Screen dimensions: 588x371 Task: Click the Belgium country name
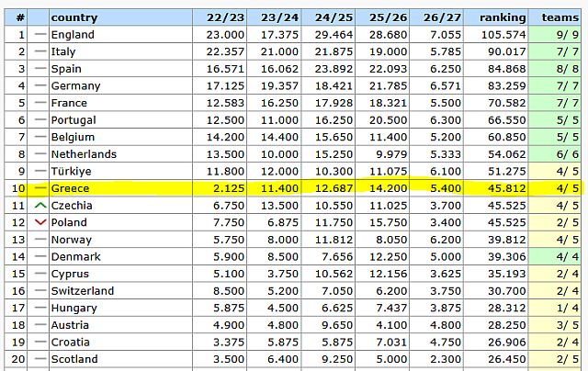(x=73, y=137)
